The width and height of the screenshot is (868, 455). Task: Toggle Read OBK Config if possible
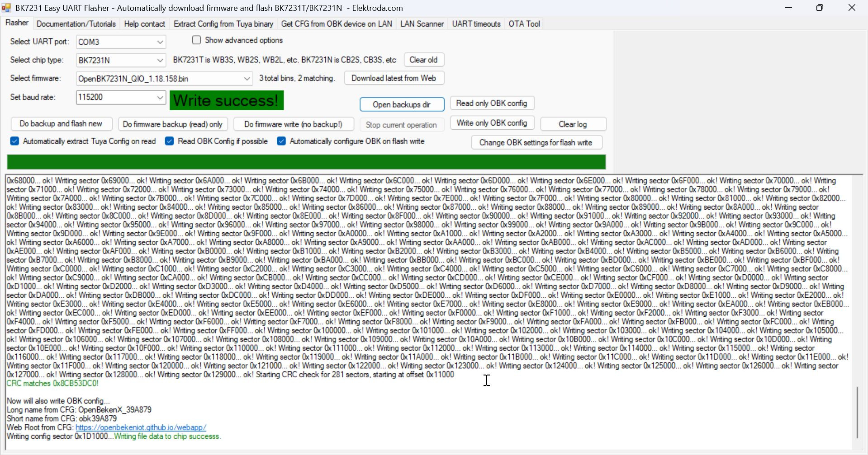coord(170,141)
